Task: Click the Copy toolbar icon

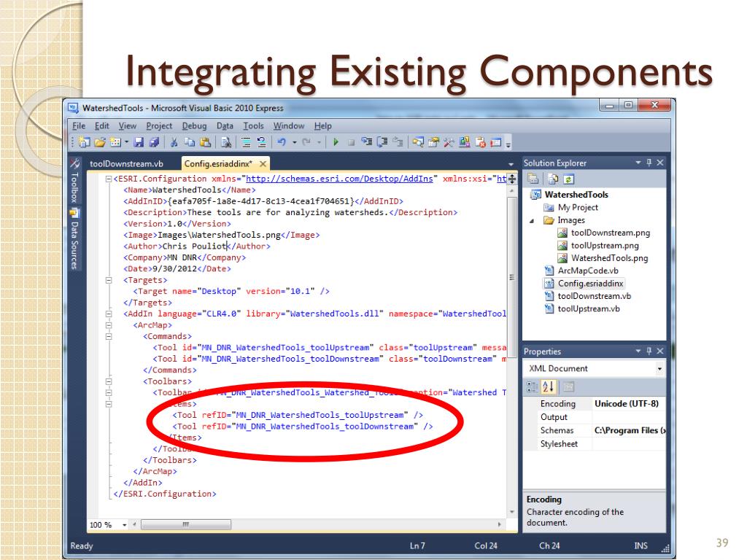Action: (190, 142)
